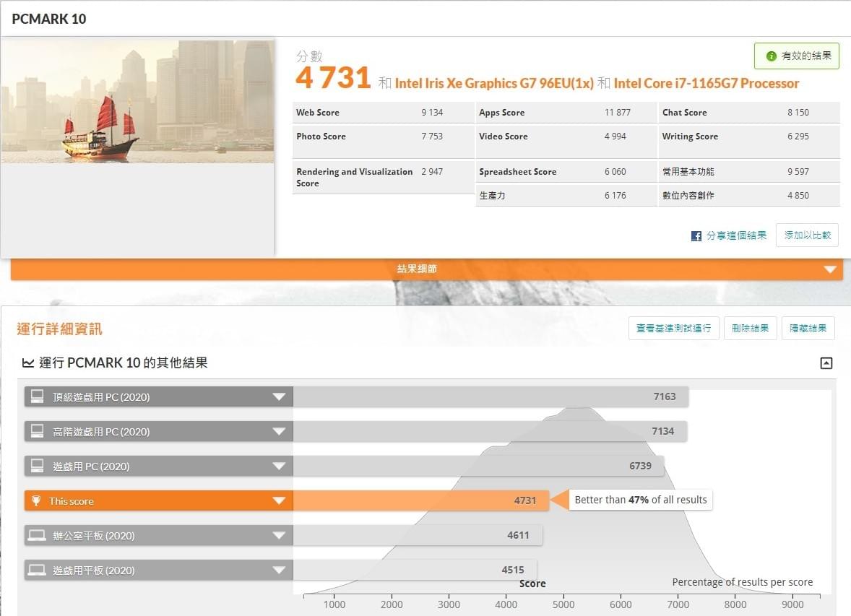
Task: Click the Chat Score value 8 150
Action: [798, 113]
